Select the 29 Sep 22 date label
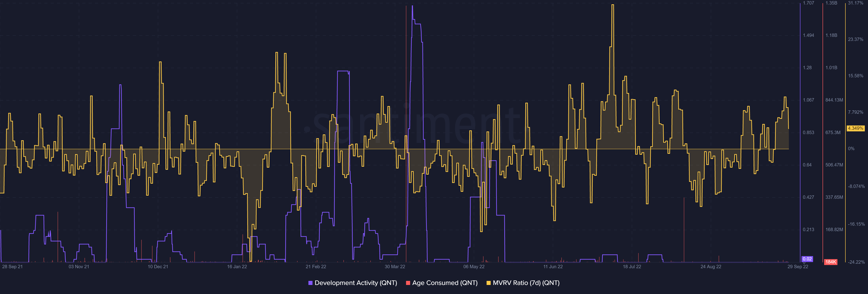Viewport: 868px width, 294px height. click(797, 267)
